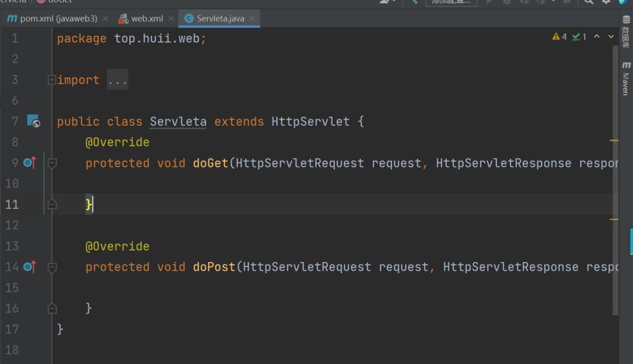This screenshot has height=364, width=633.
Task: Close the Servleta.java tab
Action: [x=253, y=19]
